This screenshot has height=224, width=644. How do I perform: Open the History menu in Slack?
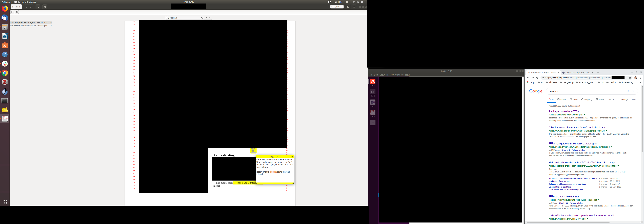[390, 75]
